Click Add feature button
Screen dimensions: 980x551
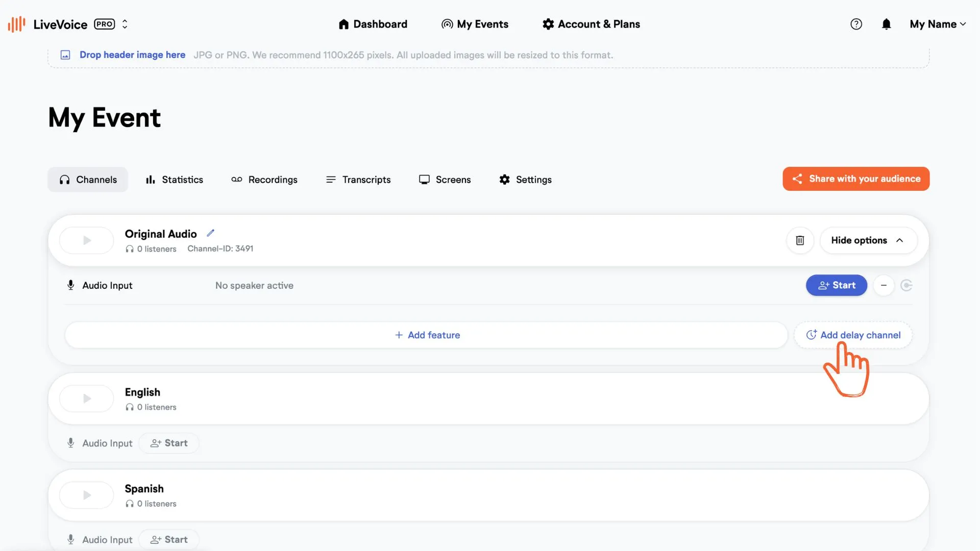[x=426, y=335]
